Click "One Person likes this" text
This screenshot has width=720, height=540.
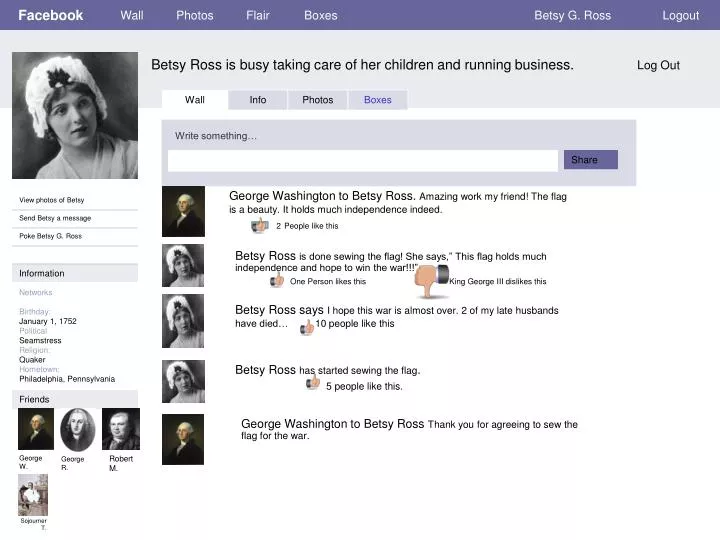[328, 281]
